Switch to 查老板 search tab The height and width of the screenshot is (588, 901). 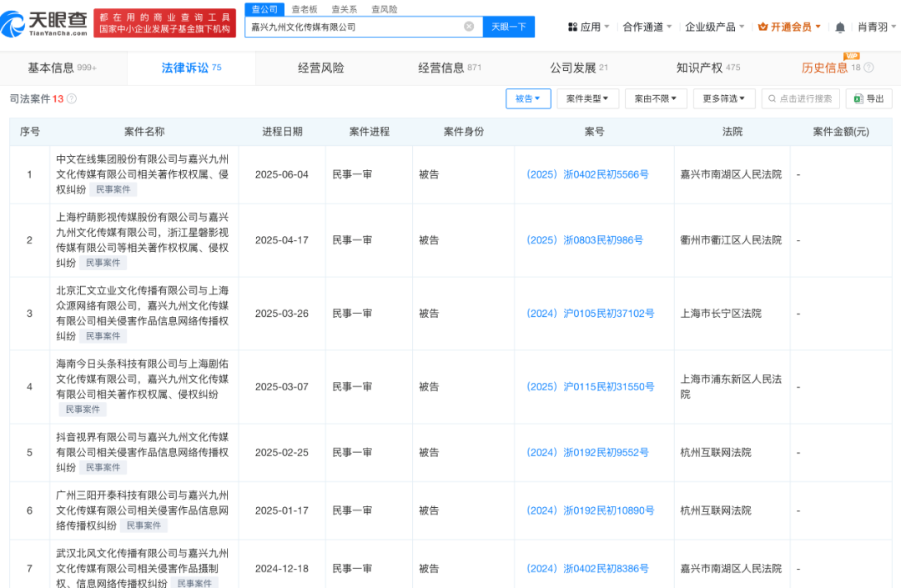pos(305,9)
